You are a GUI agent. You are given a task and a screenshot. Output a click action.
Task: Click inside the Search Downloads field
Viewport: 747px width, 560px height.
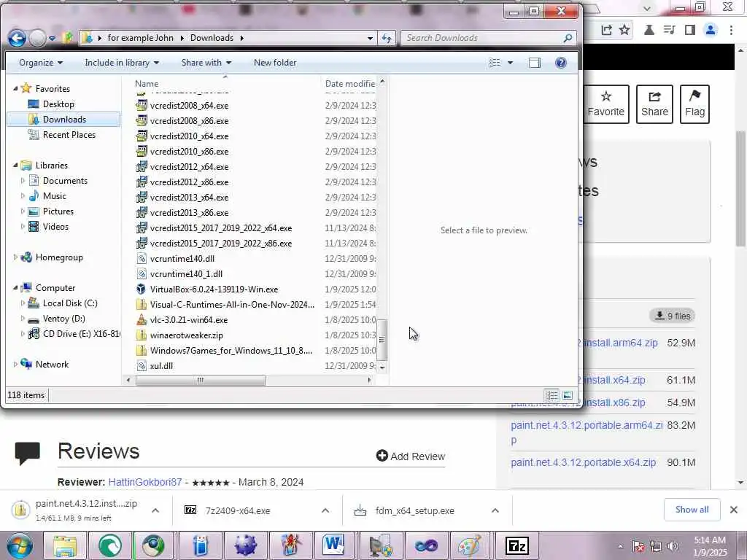tap(482, 38)
